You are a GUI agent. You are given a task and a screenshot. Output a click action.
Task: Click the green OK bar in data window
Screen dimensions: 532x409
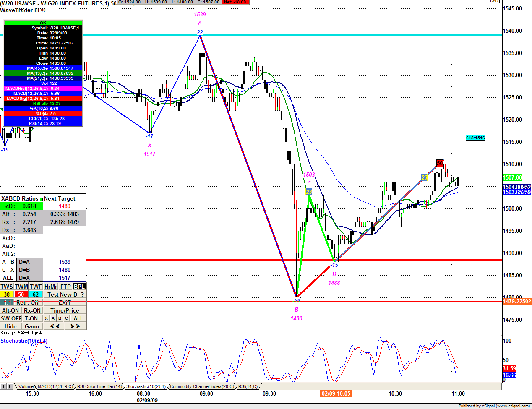43,23
